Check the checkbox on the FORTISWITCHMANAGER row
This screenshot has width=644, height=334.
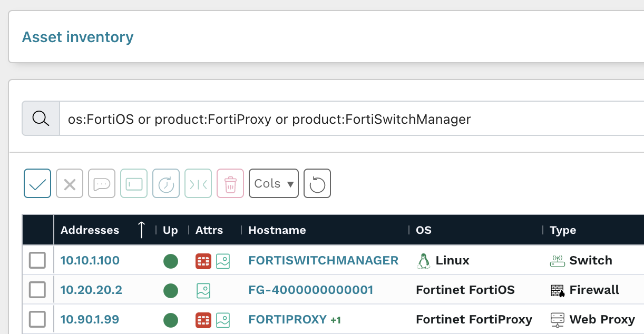[37, 260]
